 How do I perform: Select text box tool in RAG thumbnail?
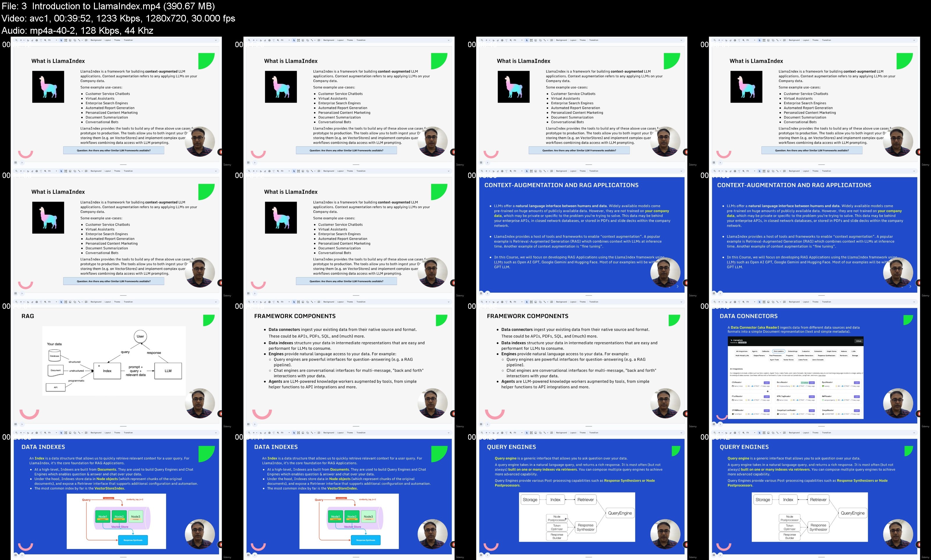[x=66, y=302]
